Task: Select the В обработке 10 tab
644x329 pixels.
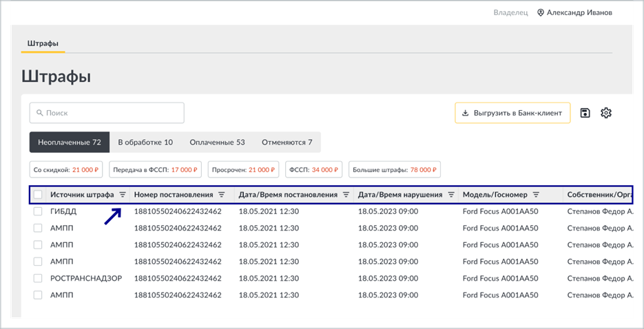Action: [145, 142]
